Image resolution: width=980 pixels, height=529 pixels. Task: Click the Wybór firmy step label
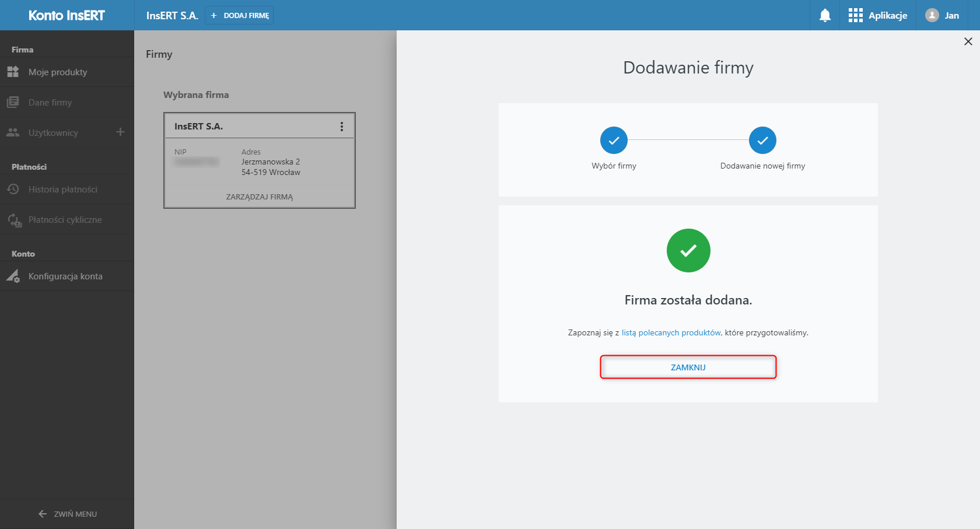click(x=614, y=166)
